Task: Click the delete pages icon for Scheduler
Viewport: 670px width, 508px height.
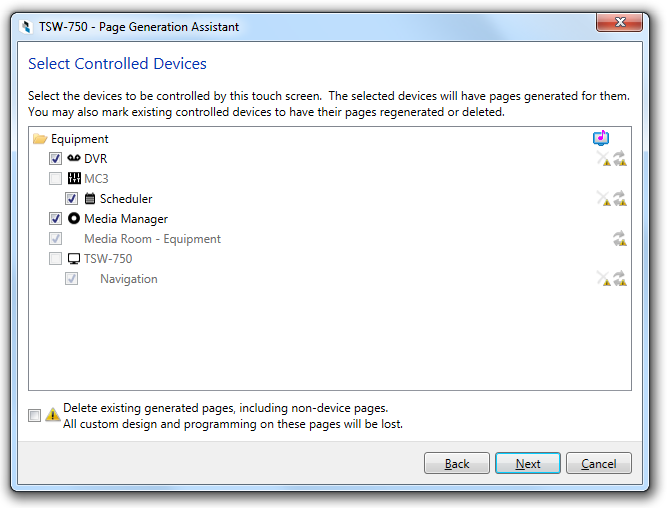Action: 603,198
